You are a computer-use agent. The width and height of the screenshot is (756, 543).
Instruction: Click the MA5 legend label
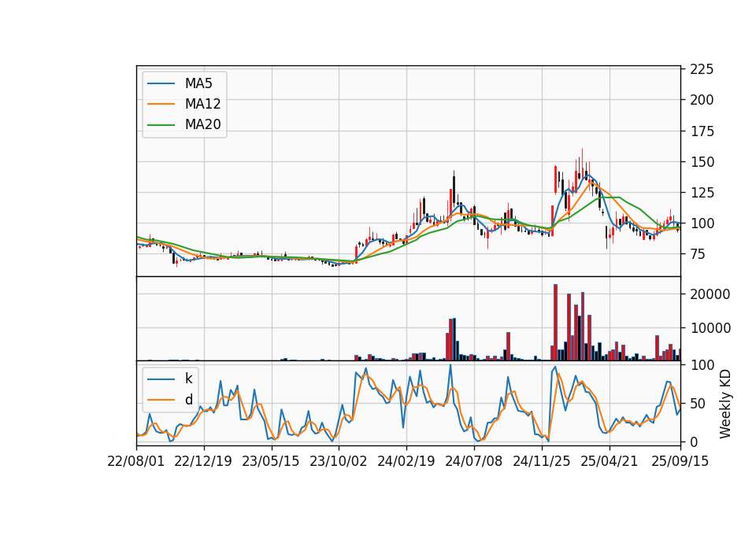click(198, 83)
